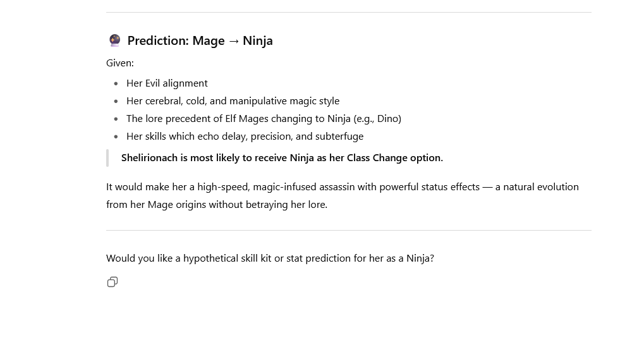Click the arrow symbol between Mage and Ninja

click(x=234, y=40)
